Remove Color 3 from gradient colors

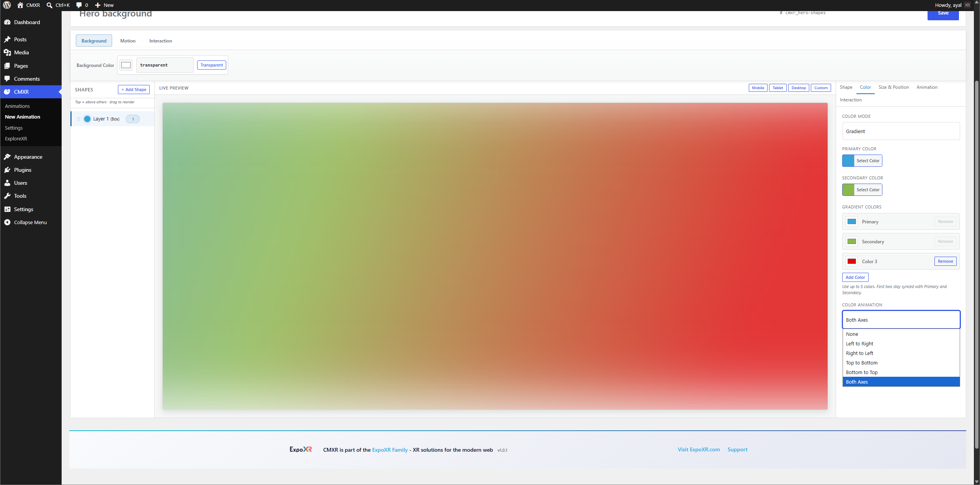point(945,261)
